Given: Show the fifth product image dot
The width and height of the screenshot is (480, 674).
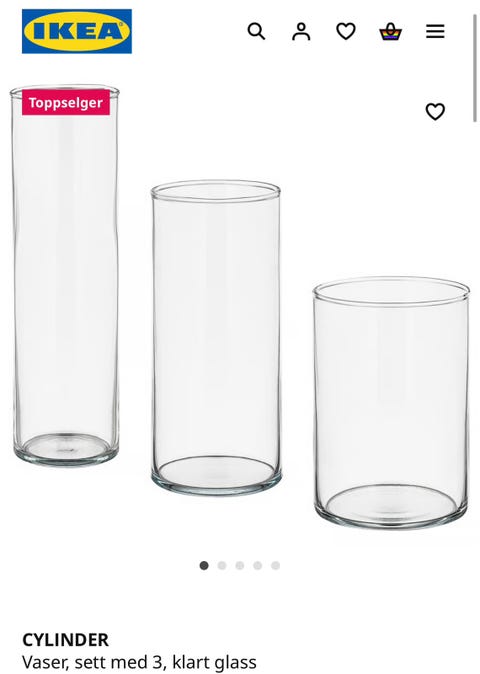Looking at the screenshot, I should tap(275, 565).
